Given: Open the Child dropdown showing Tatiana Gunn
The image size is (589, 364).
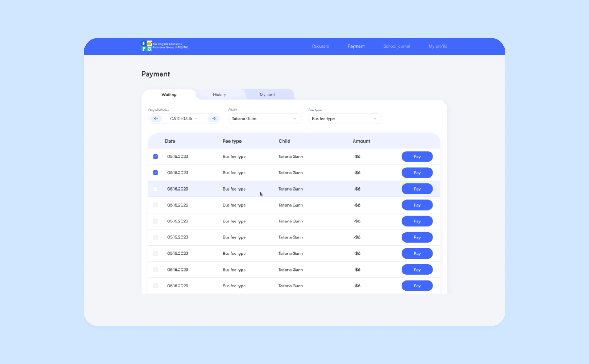Looking at the screenshot, I should (x=265, y=118).
